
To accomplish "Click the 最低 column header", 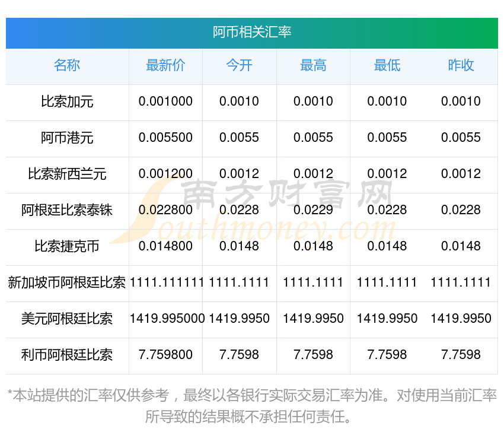I will point(387,65).
